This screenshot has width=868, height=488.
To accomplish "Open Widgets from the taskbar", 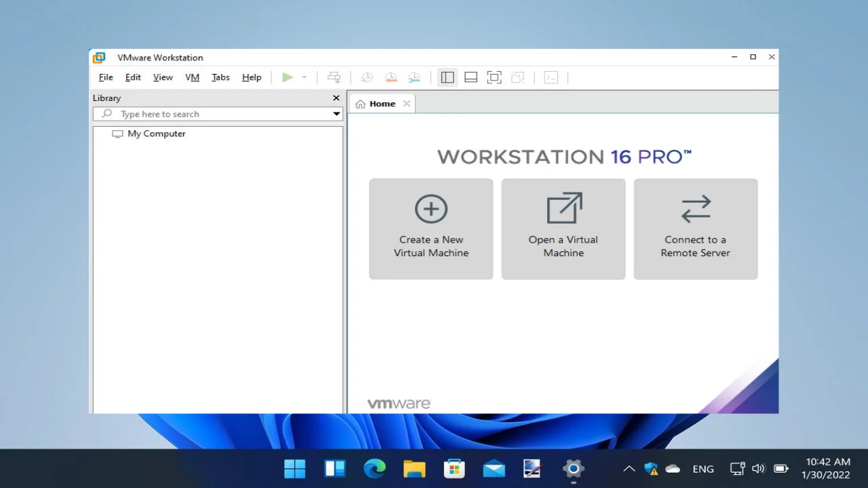I will [x=335, y=468].
